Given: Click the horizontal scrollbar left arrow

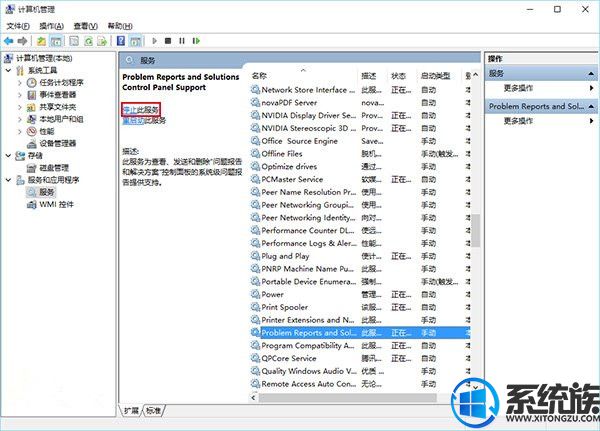Looking at the screenshot, I should [253, 398].
